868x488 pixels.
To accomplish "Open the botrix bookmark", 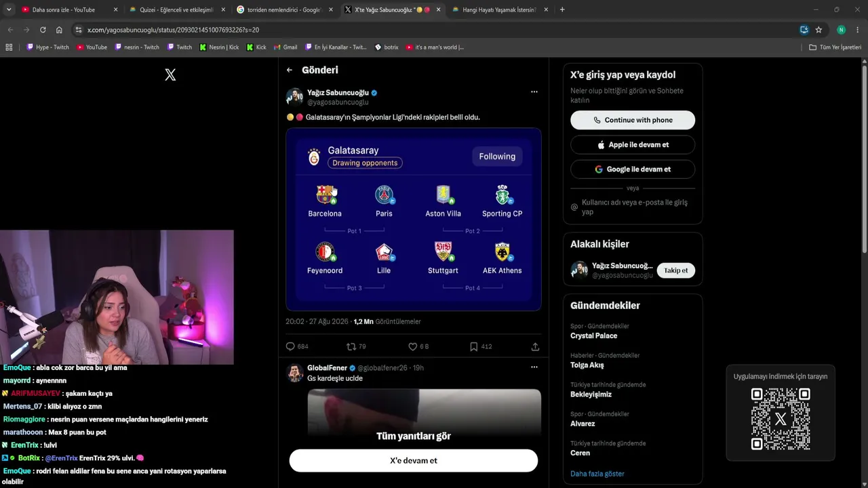I will point(387,47).
